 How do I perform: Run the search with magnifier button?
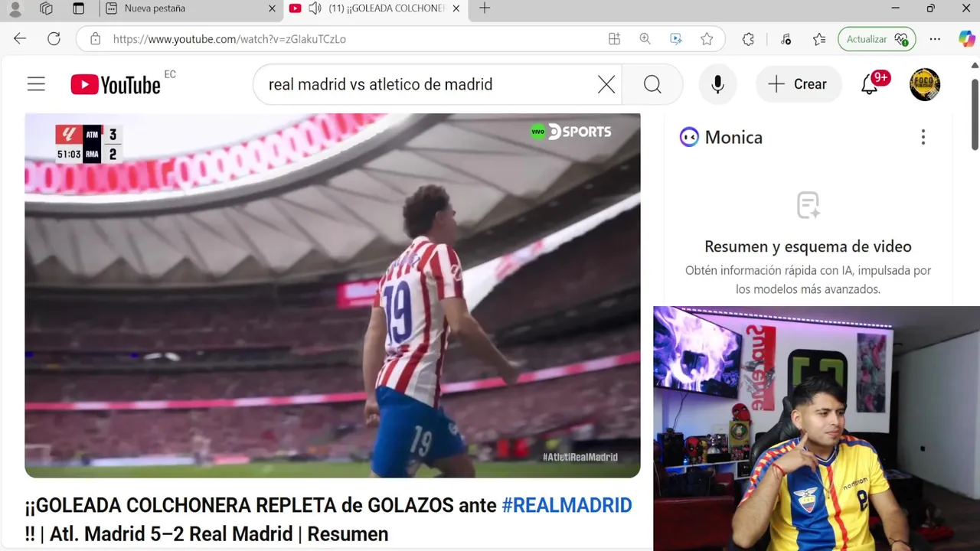[x=652, y=84]
